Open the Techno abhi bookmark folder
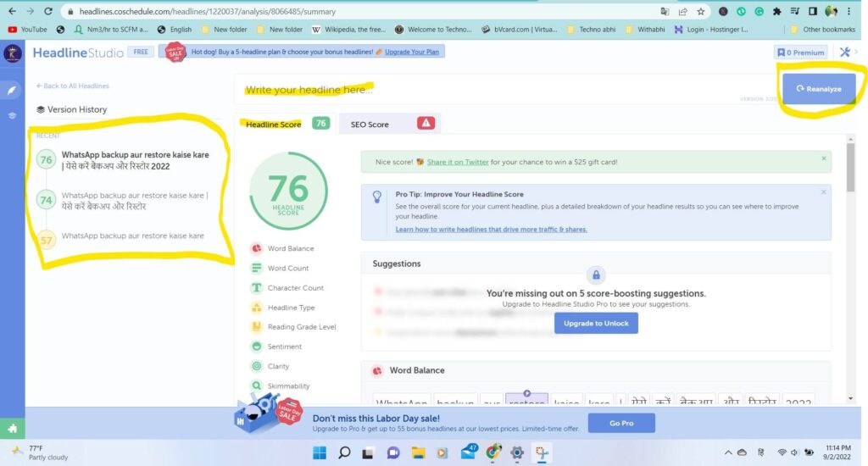 [591, 30]
